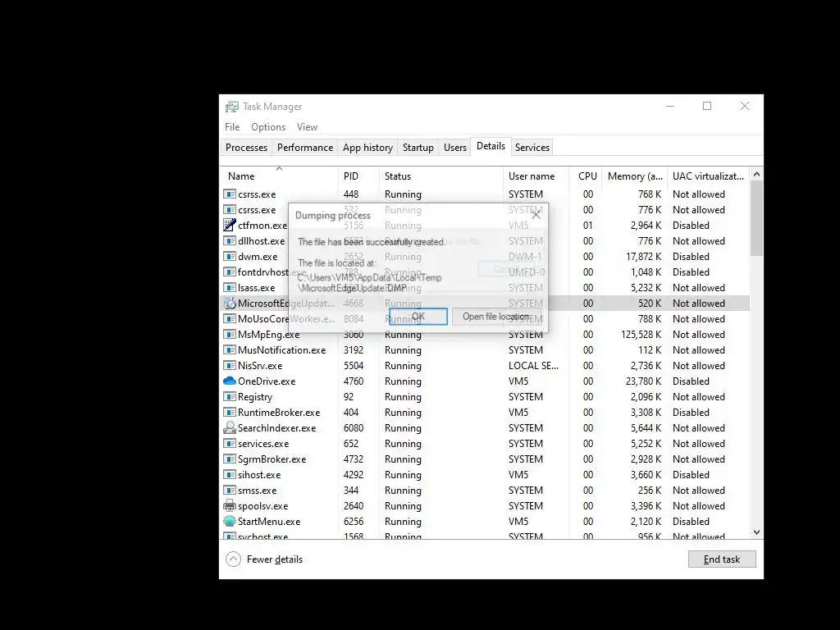Click the OK button in Dumping process dialog
This screenshot has height=630, width=840.
pyautogui.click(x=418, y=316)
